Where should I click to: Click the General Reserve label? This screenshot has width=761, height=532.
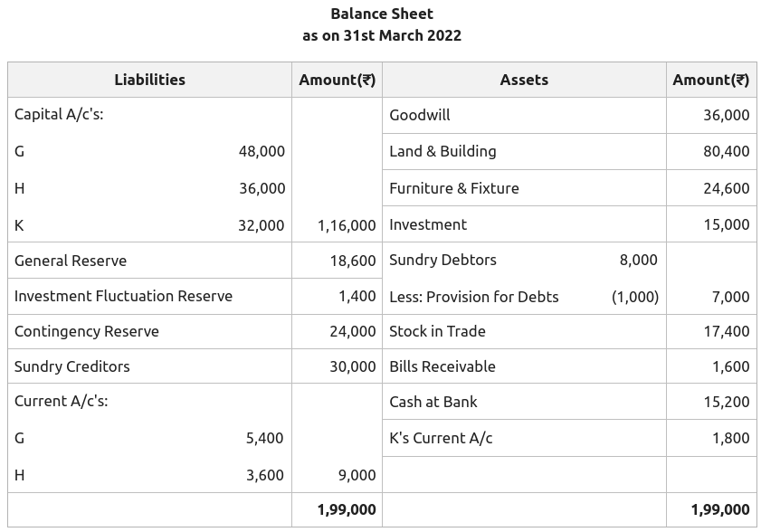[x=71, y=261]
